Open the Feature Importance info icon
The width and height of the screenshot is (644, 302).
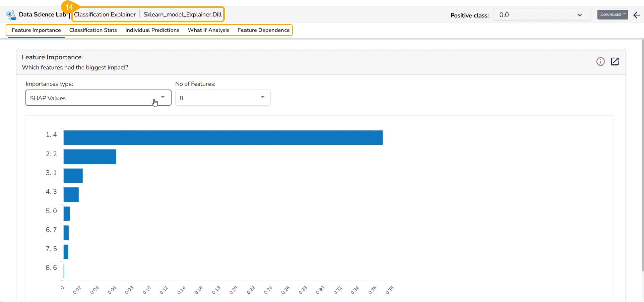click(x=600, y=61)
